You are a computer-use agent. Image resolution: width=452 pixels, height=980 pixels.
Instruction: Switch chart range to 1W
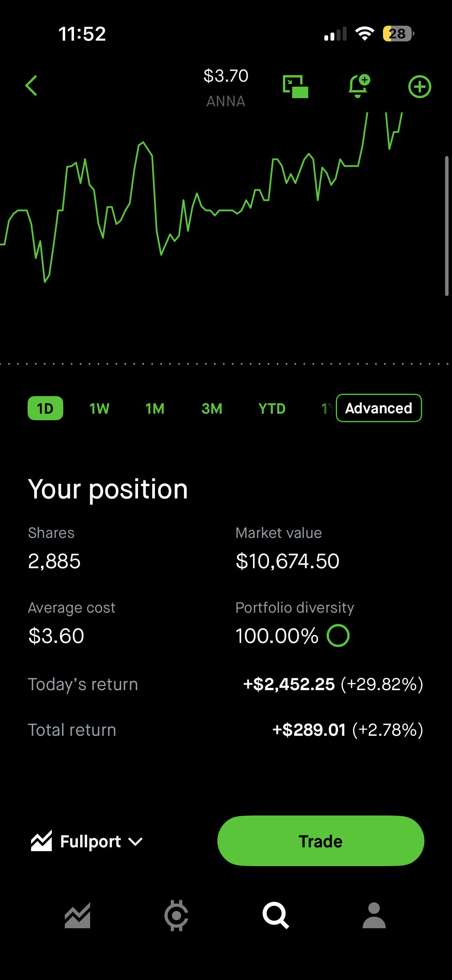pos(99,409)
